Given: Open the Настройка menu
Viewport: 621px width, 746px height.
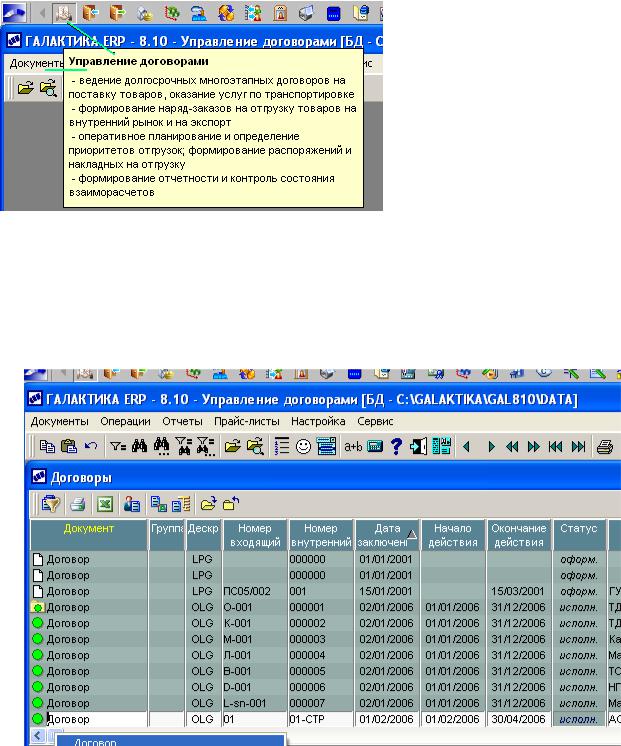Looking at the screenshot, I should 318,422.
